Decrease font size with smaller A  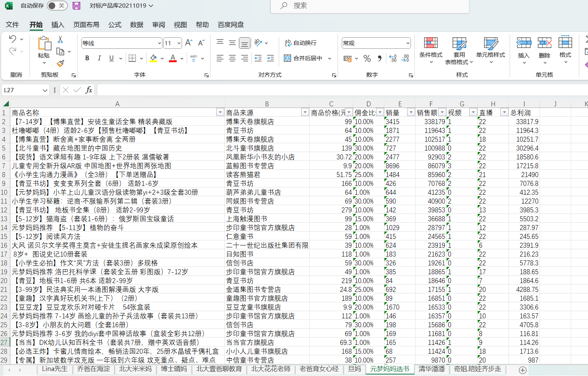click(201, 43)
